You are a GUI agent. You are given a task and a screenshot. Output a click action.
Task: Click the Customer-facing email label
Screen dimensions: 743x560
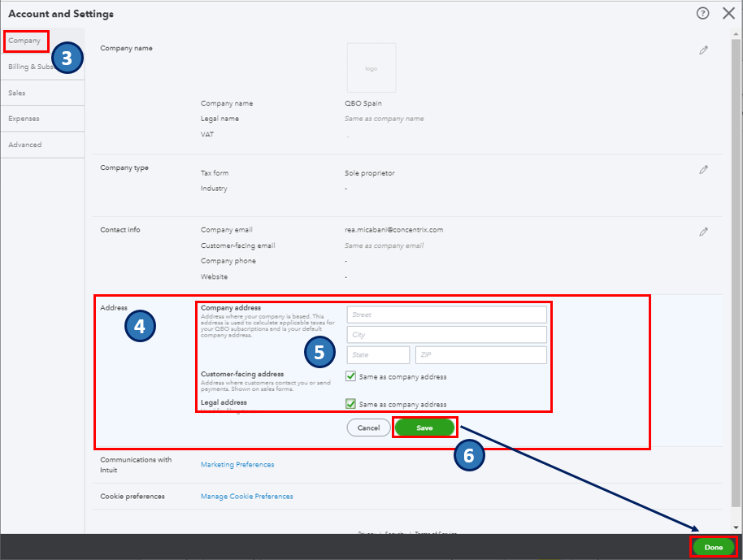[238, 246]
